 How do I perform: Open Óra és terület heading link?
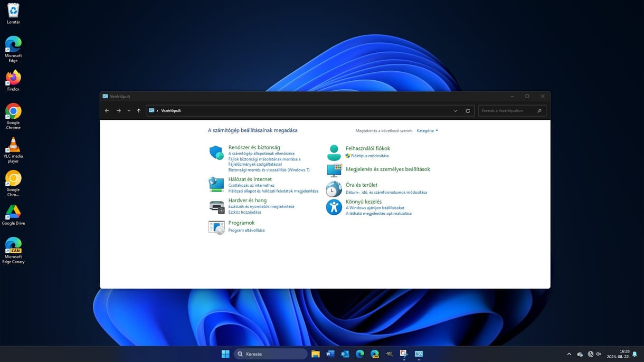362,185
